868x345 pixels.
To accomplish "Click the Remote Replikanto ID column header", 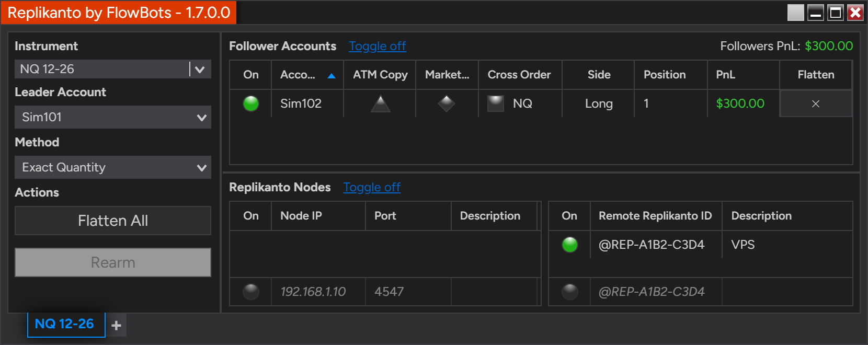I will pyautogui.click(x=656, y=216).
